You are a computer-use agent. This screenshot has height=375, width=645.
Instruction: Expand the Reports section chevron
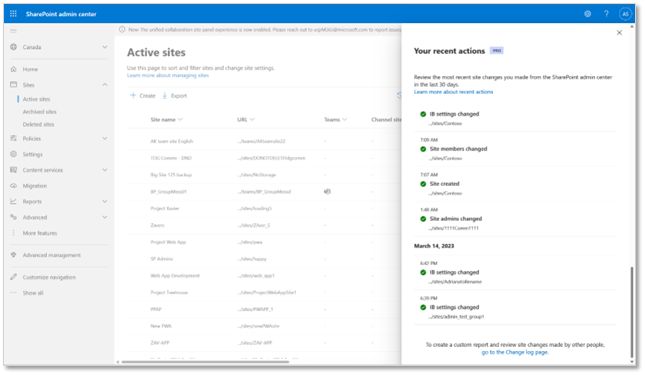tap(104, 201)
